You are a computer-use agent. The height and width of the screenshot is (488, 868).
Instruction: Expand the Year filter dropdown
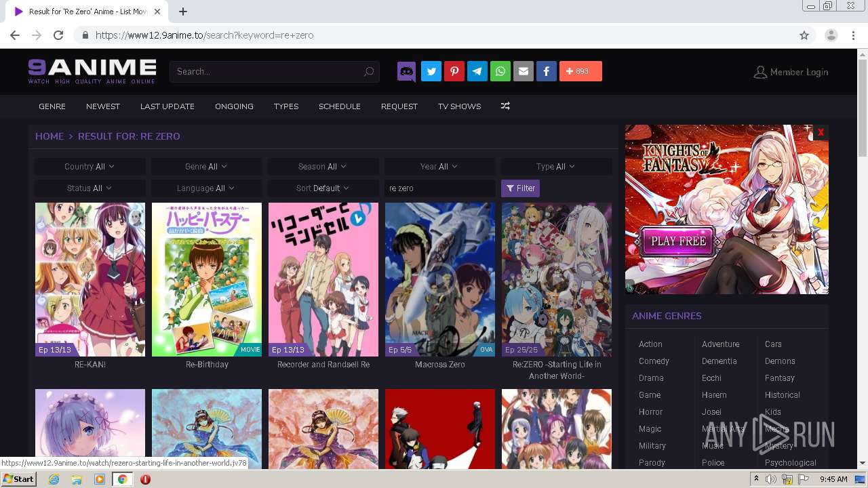(439, 167)
